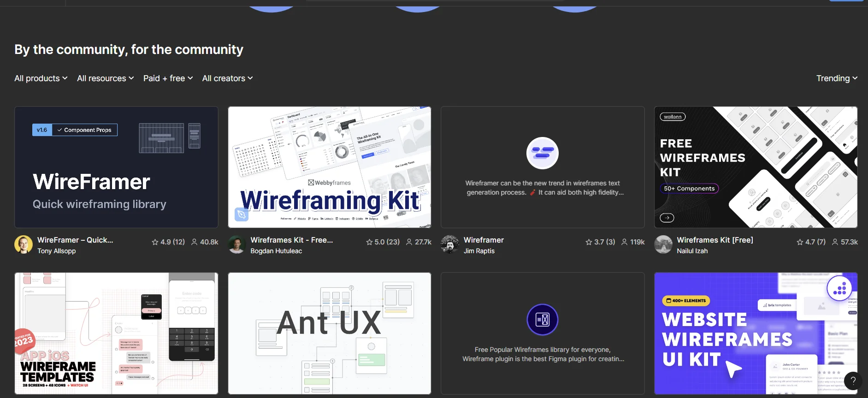
Task: Click the 4.9 (12) rating text
Action: click(x=172, y=242)
